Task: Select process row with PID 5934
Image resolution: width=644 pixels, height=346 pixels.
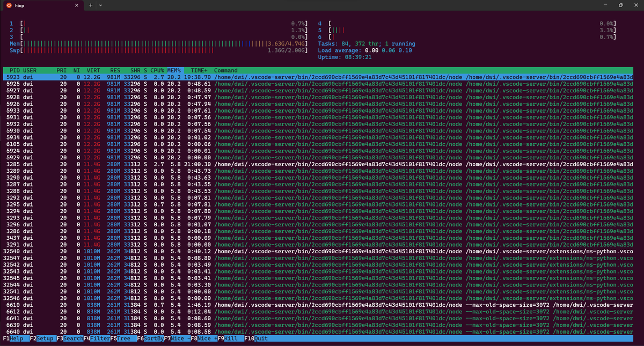Action: pos(318,137)
